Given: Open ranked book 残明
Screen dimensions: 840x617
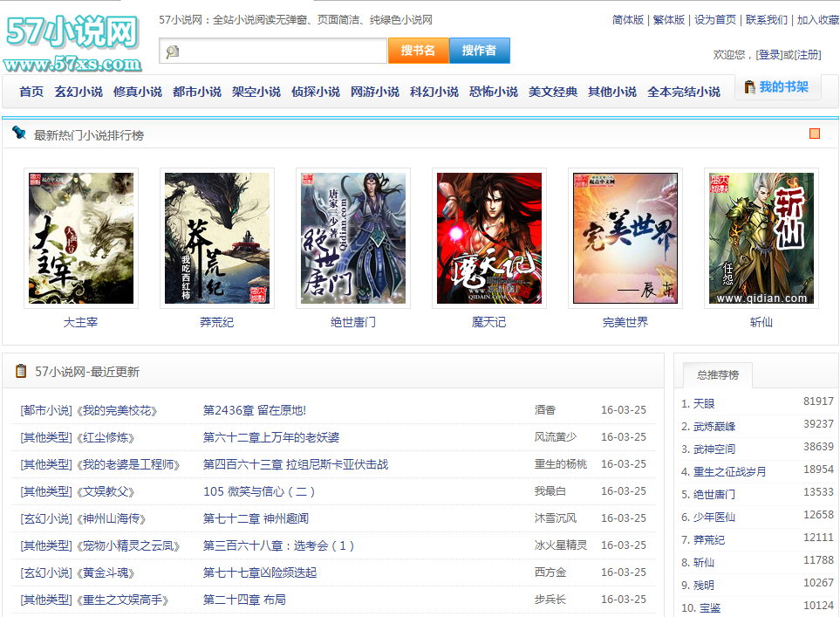Looking at the screenshot, I should [x=703, y=585].
